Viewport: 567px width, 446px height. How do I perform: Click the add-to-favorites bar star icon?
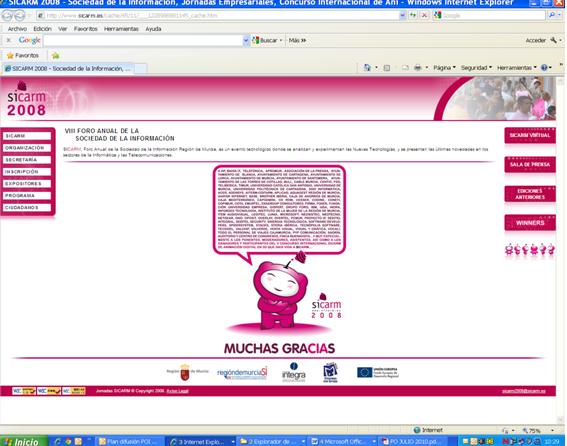point(55,55)
